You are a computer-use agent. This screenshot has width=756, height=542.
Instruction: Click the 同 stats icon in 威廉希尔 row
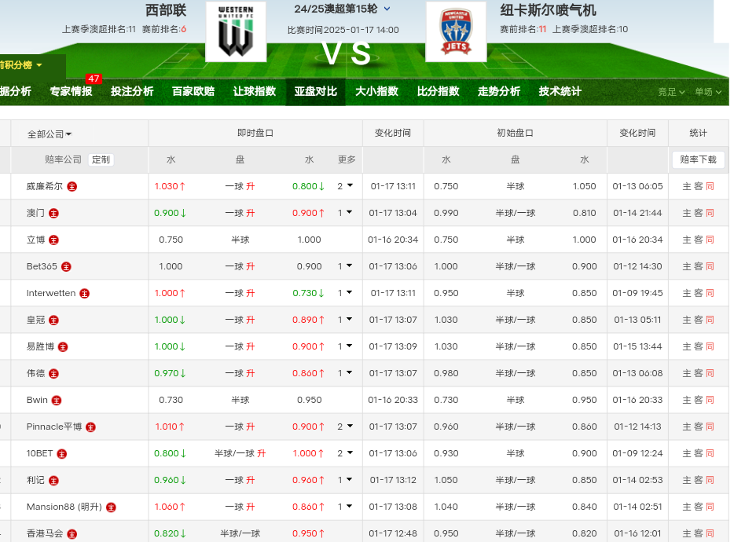click(x=710, y=186)
